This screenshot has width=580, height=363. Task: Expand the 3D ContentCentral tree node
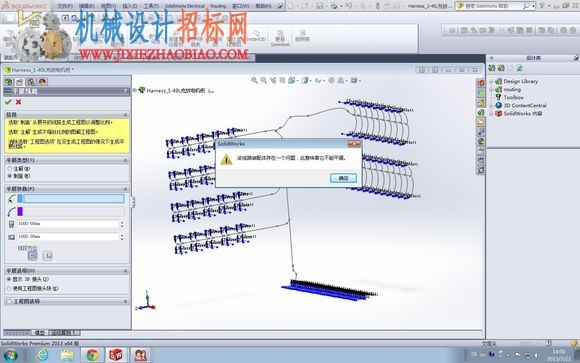(491, 105)
